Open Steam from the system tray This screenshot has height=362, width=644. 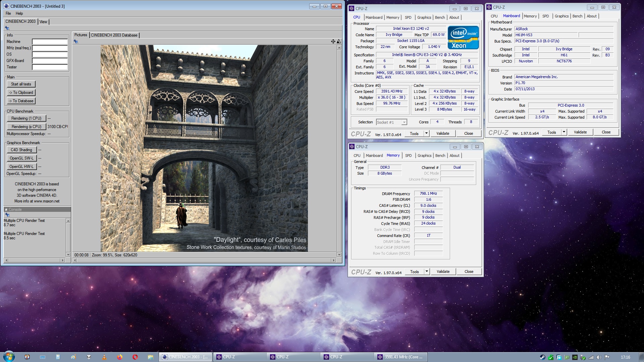543,357
